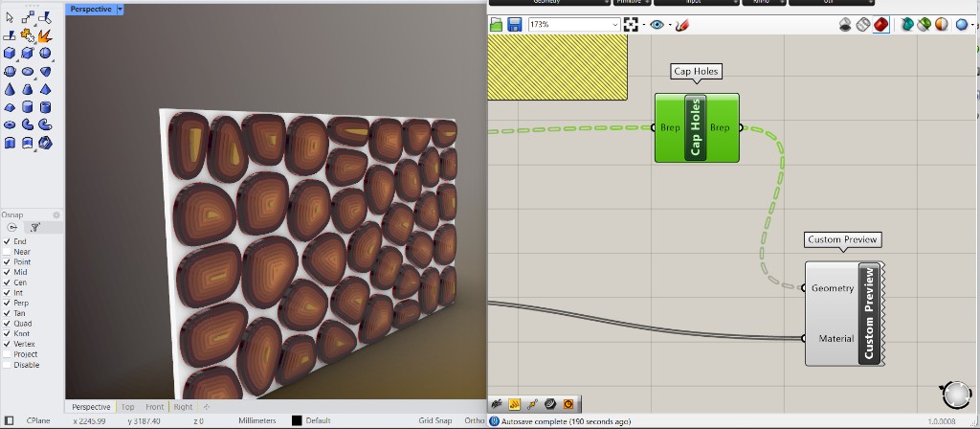
Task: Enable the Near osnap checkbox
Action: (x=7, y=252)
